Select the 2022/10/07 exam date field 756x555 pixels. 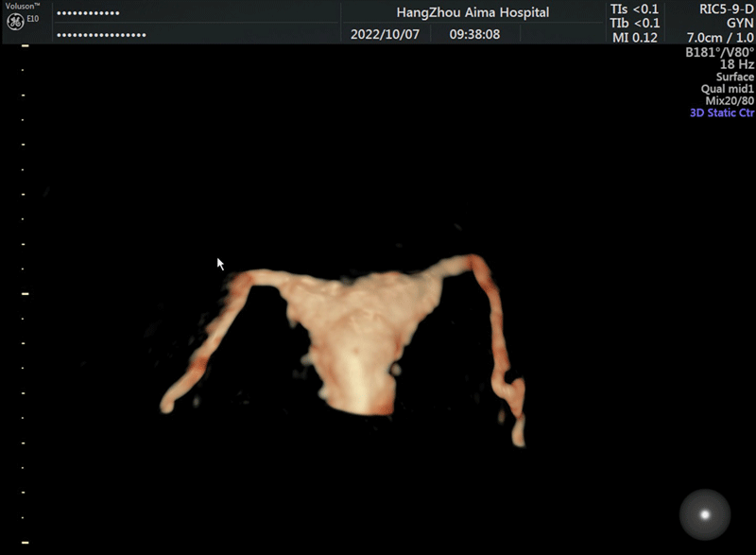pyautogui.click(x=380, y=34)
